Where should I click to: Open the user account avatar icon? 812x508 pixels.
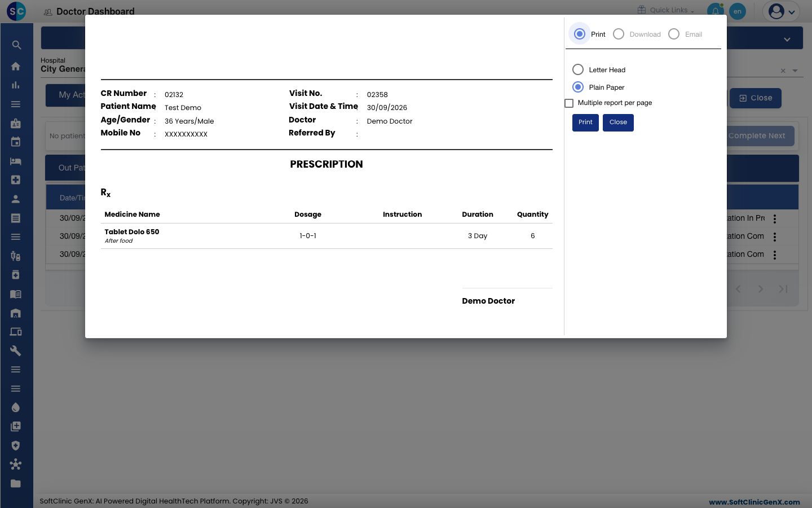[x=776, y=11]
